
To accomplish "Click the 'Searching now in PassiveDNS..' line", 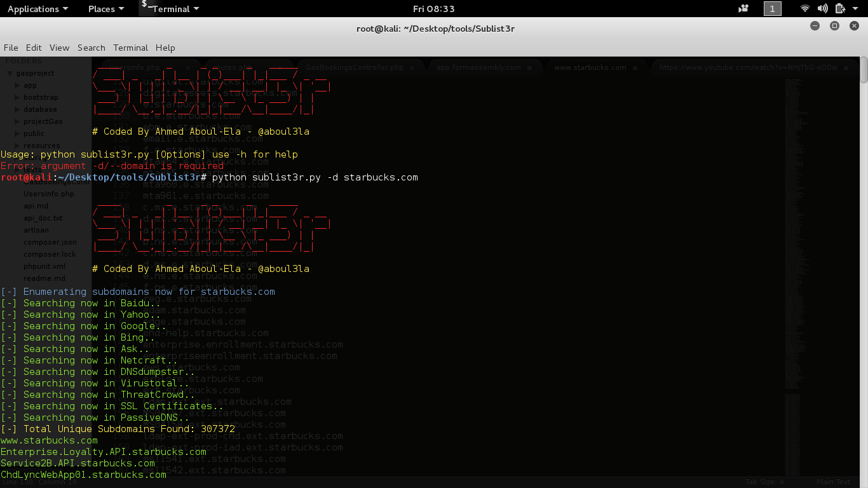I will 95,417.
